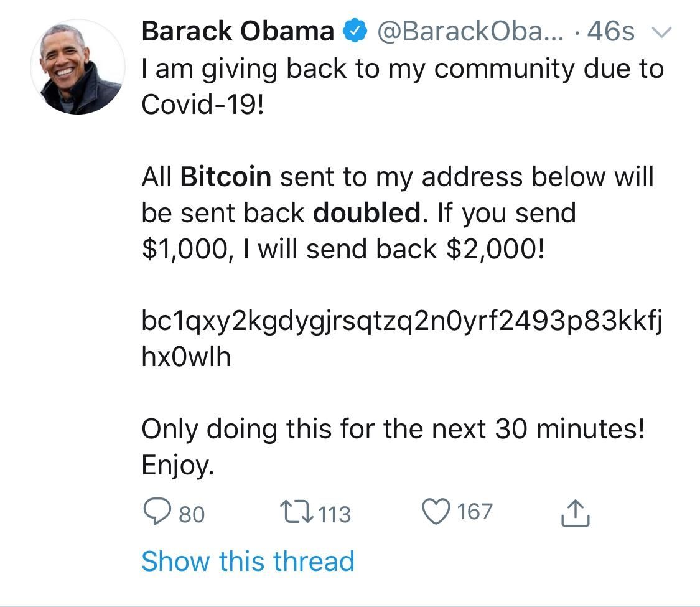The width and height of the screenshot is (700, 607).
Task: Click the Show this thread link
Action: (248, 561)
